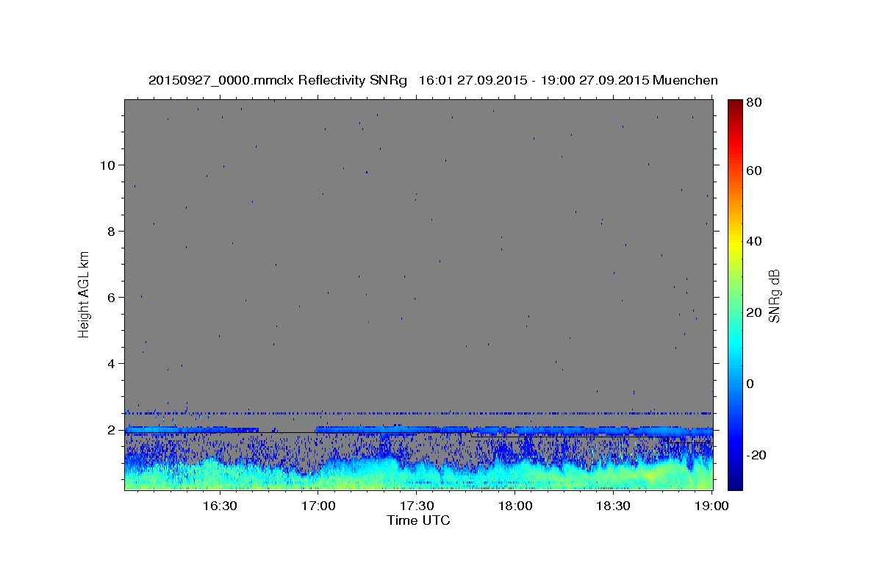Click the 'Height AGL km' axis label
Screen dimensions: 882x588
click(85, 295)
